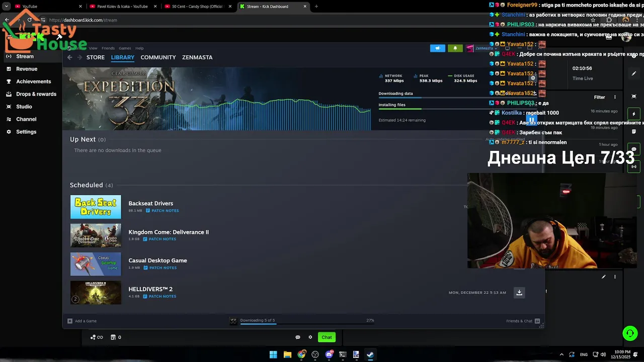Start HELLDIVERS 2 download now

pyautogui.click(x=519, y=293)
